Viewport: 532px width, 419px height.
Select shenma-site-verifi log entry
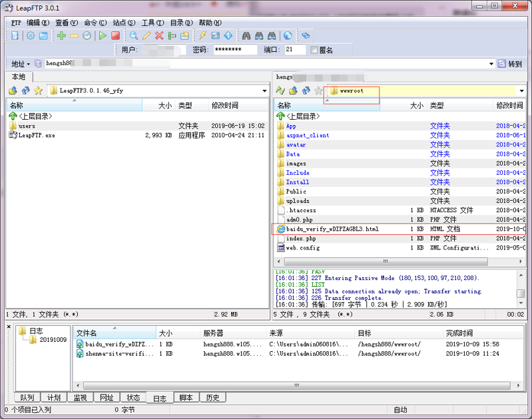pyautogui.click(x=298, y=354)
